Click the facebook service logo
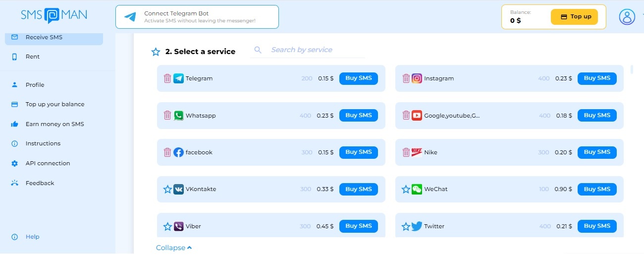This screenshot has height=262, width=644. point(178,152)
